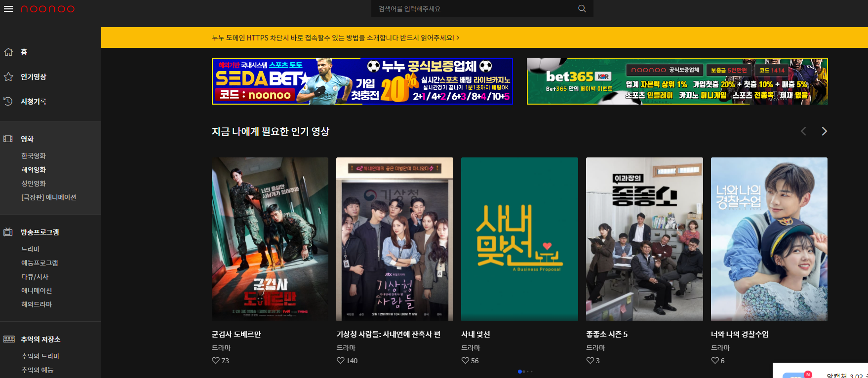
Task: Open 사내 맞선 green poster
Action: 519,239
